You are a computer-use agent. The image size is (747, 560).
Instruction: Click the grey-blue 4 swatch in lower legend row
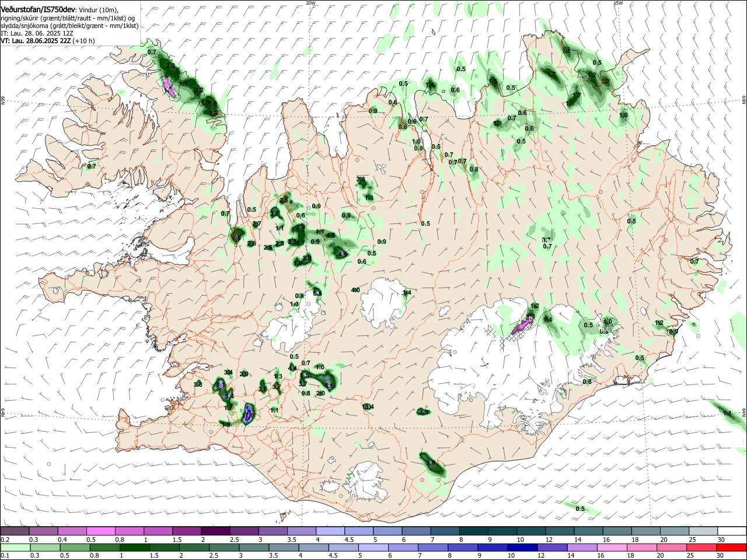(x=313, y=548)
